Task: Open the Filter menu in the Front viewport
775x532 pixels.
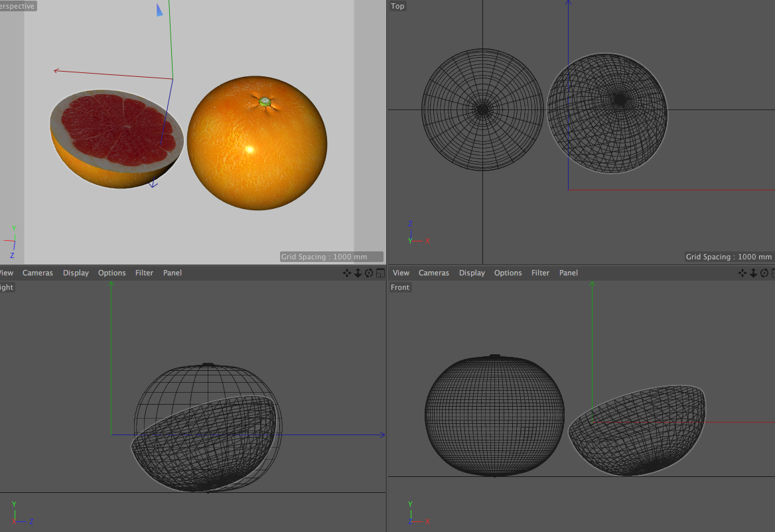Action: pos(540,273)
